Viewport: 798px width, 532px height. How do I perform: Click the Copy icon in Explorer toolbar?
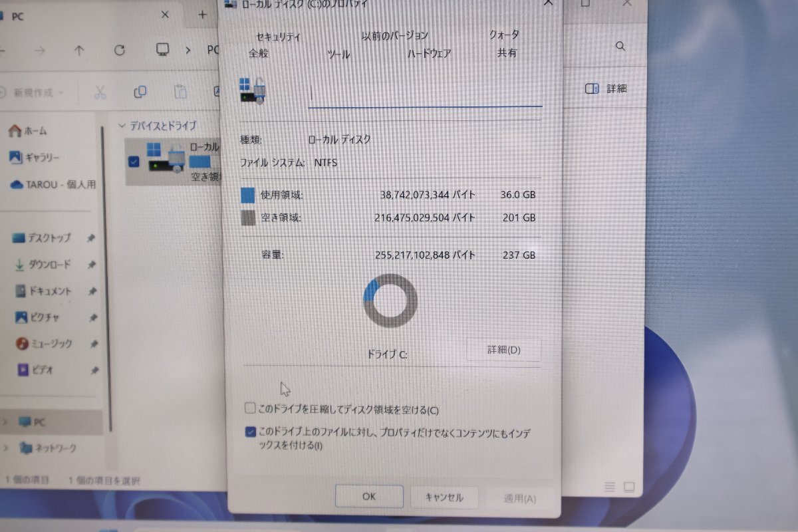point(140,92)
